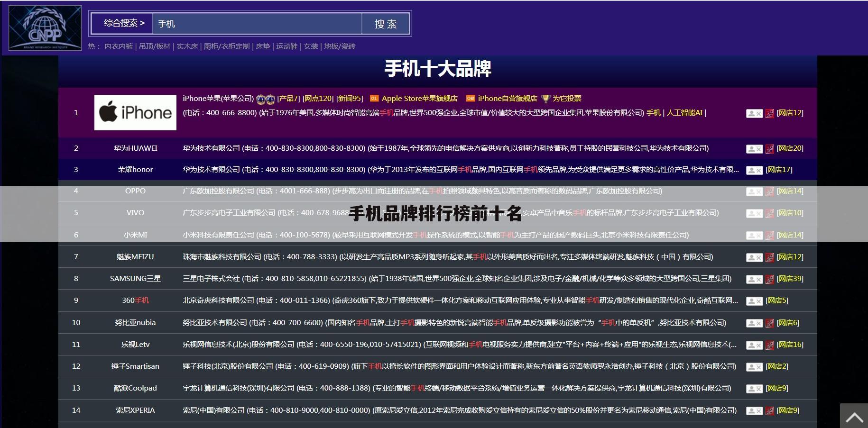
Task: Open [网店12] link in iPhone row
Action: [x=790, y=113]
